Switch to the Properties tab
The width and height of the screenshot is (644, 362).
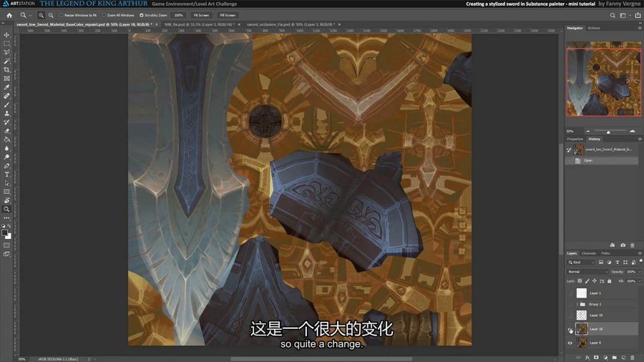click(575, 139)
